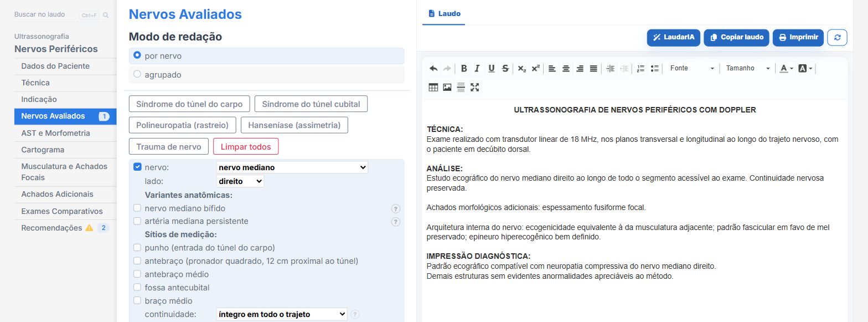Open the Tamanho size dropdown

[748, 68]
